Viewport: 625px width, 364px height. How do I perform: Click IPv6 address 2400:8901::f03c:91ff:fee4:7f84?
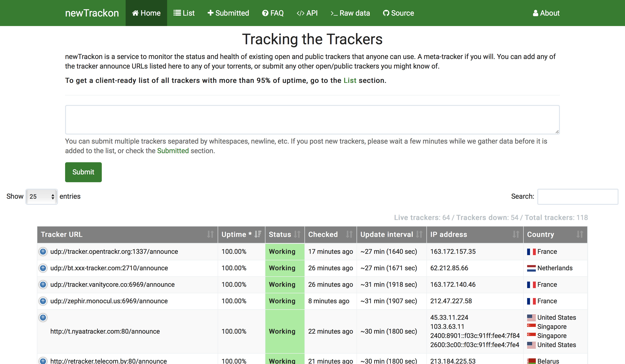pos(475,336)
